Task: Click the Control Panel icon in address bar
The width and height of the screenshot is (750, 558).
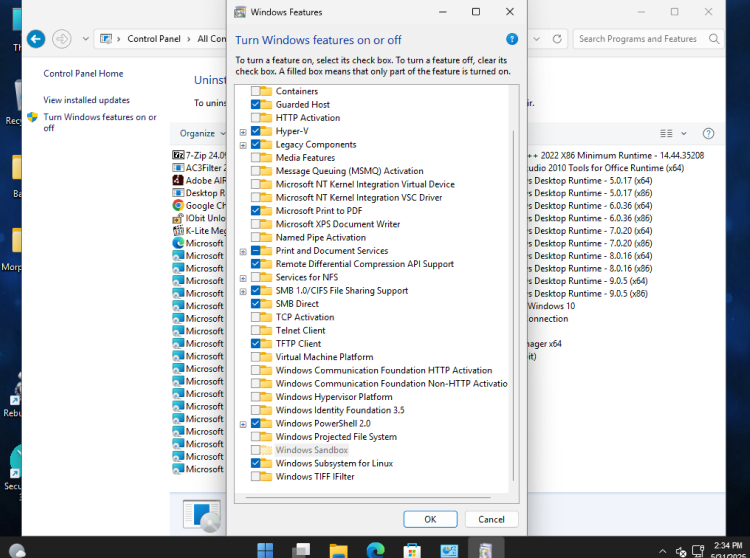Action: 106,39
